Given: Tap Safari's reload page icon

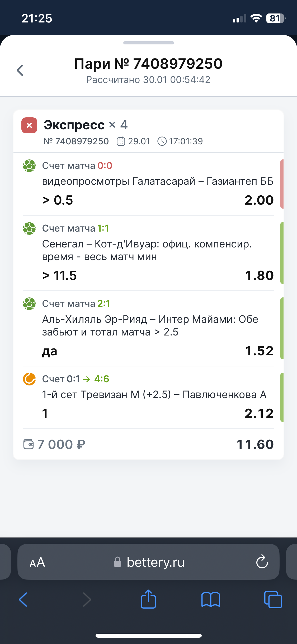Looking at the screenshot, I should coord(262,562).
